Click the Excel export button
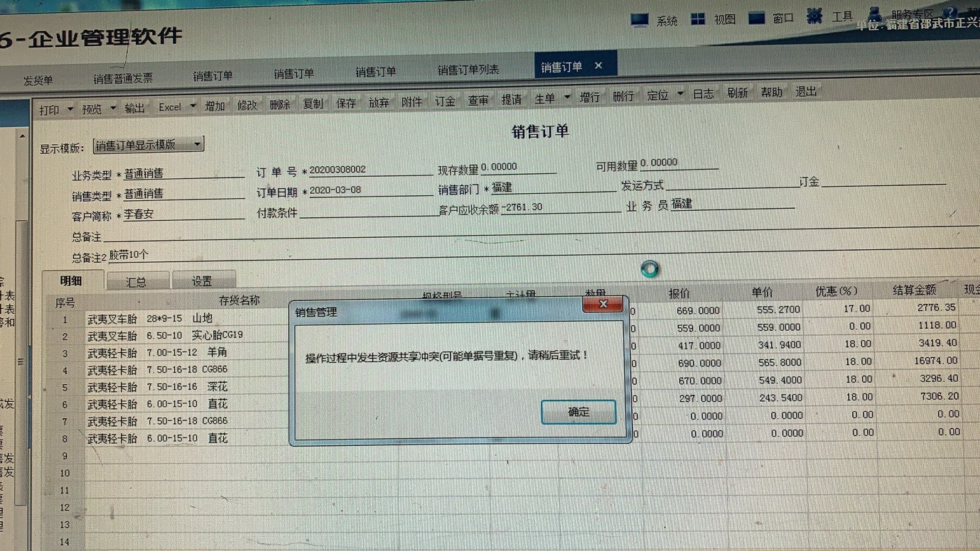This screenshot has width=980, height=551. [x=170, y=107]
